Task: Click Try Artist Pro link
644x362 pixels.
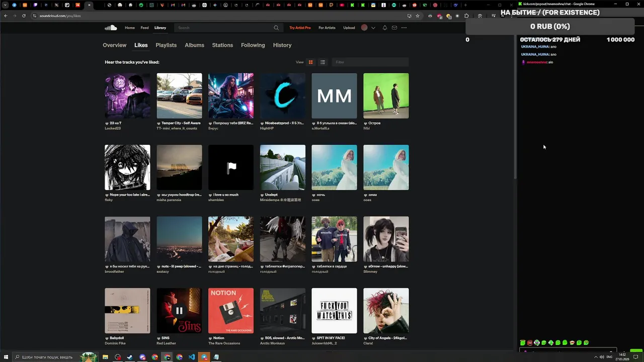Action: coord(300,28)
